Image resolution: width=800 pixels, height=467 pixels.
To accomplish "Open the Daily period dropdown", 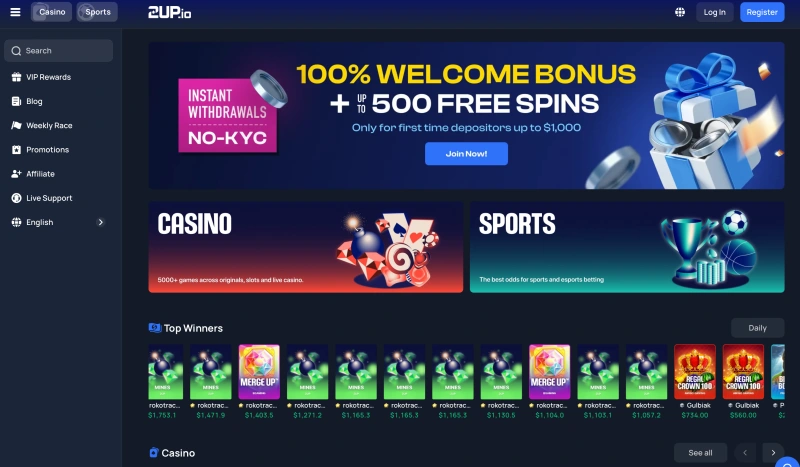I will point(757,328).
